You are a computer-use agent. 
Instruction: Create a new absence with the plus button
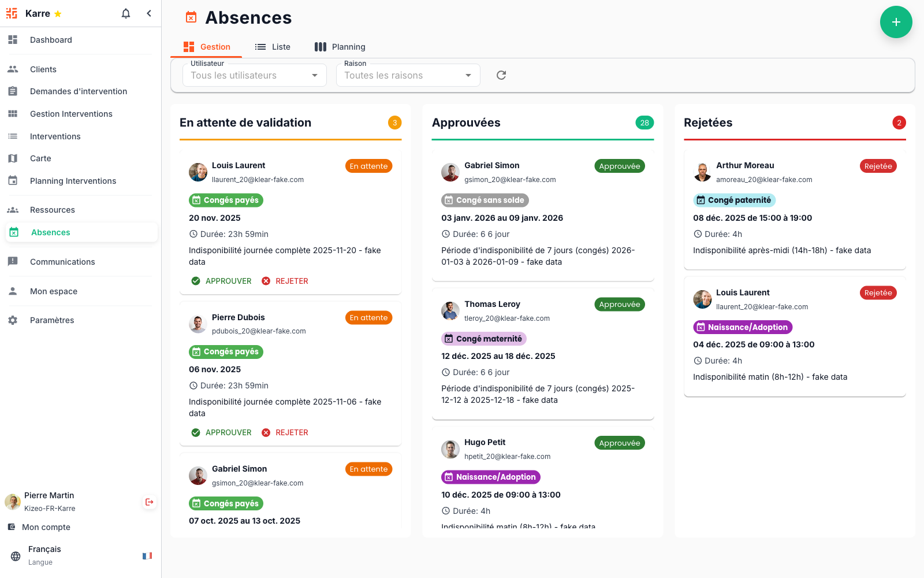896,22
